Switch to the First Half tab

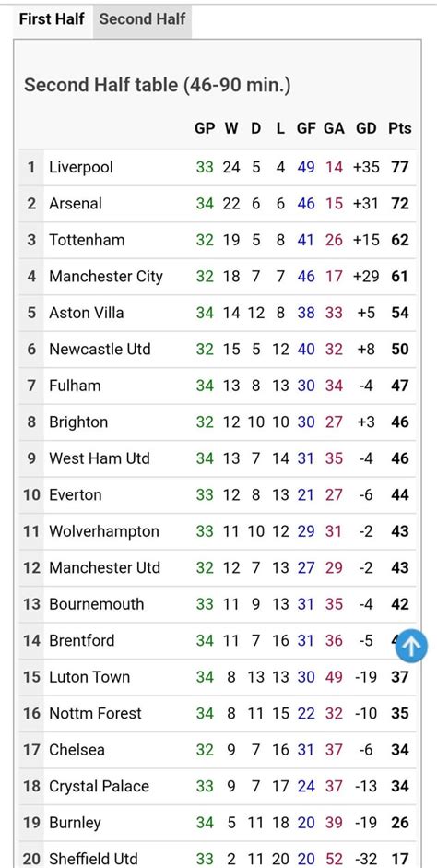(52, 19)
